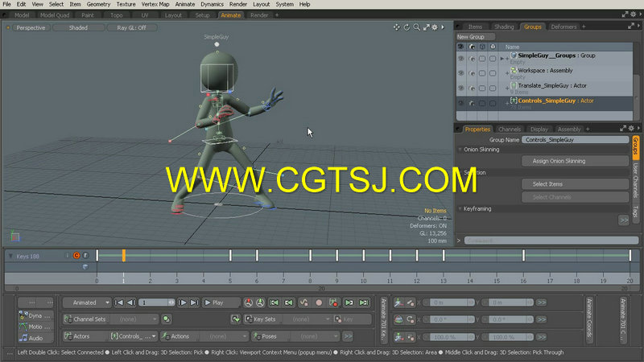This screenshot has height=362, width=644.
Task: Expand the SimpleGuy__Groups tree arrow
Action: pos(502,59)
